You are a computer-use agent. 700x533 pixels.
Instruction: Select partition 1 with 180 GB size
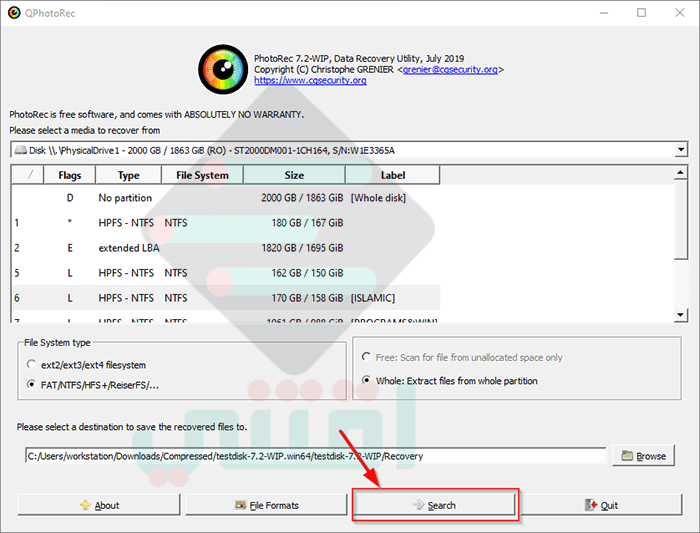pos(226,223)
